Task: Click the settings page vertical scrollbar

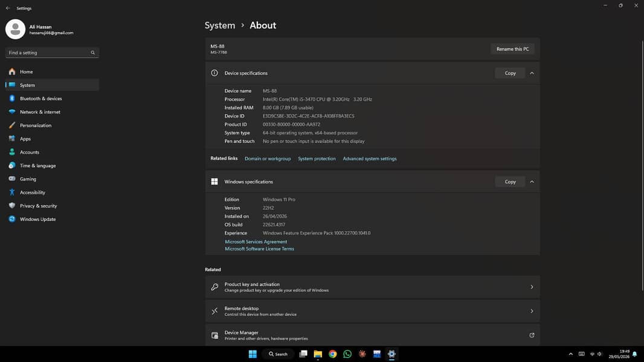Action: [642, 166]
